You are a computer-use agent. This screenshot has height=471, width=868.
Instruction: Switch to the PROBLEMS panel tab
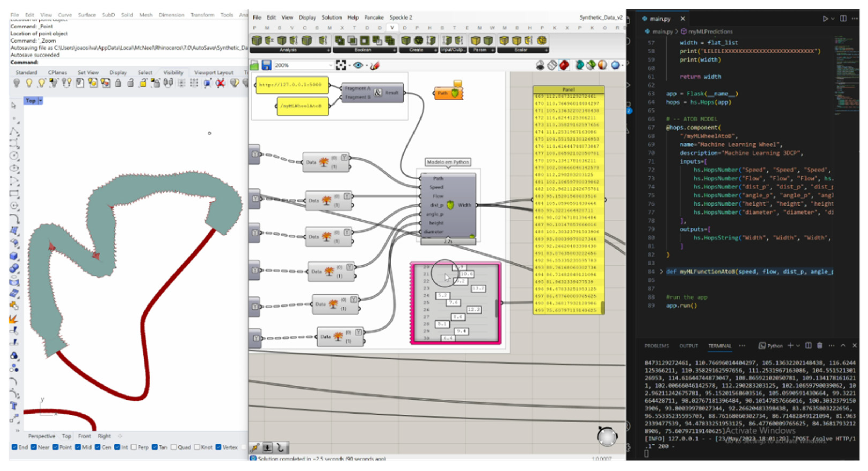pos(656,346)
